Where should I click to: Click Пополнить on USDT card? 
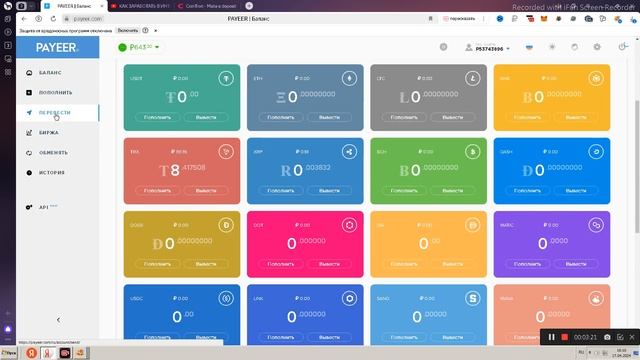tap(158, 117)
